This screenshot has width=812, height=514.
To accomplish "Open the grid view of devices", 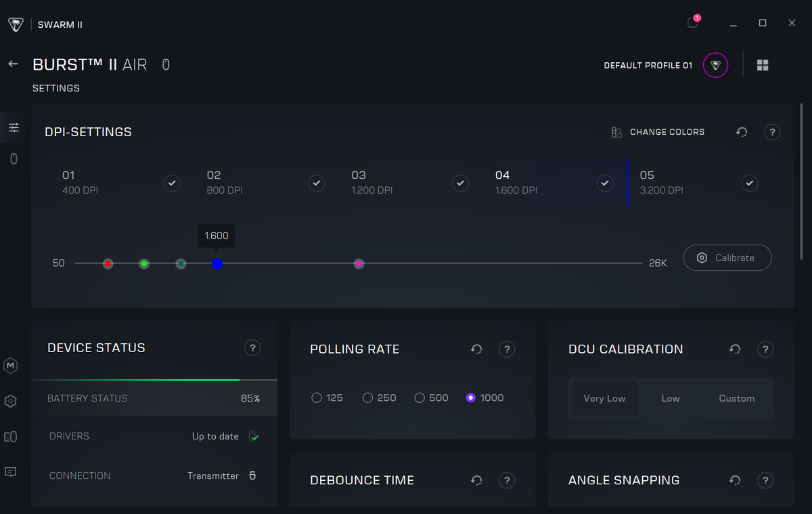I will click(763, 65).
